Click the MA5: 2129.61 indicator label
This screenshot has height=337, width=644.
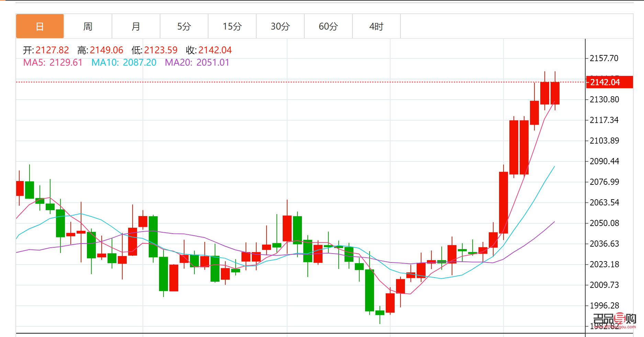pos(53,63)
